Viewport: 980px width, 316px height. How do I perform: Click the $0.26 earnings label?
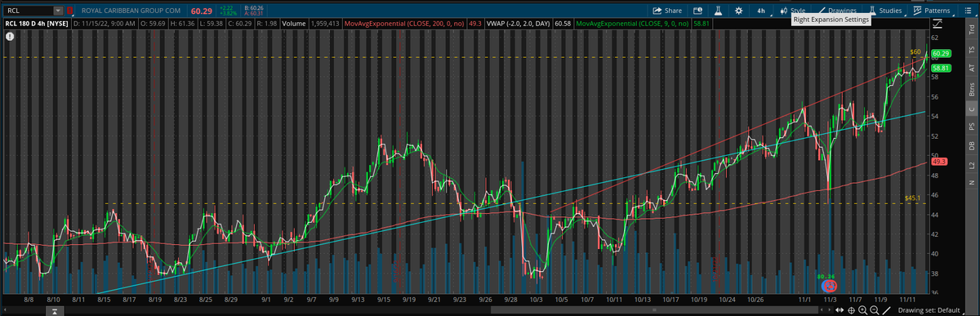point(826,277)
